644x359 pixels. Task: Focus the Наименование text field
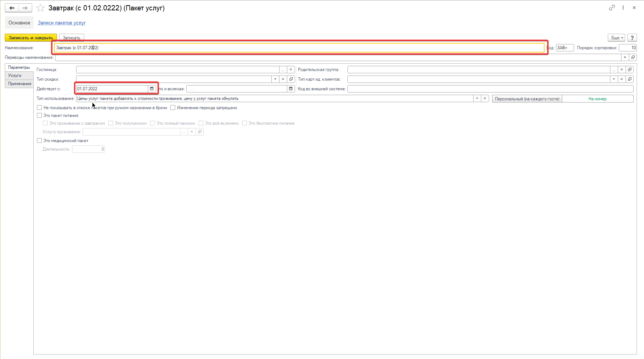click(x=299, y=48)
